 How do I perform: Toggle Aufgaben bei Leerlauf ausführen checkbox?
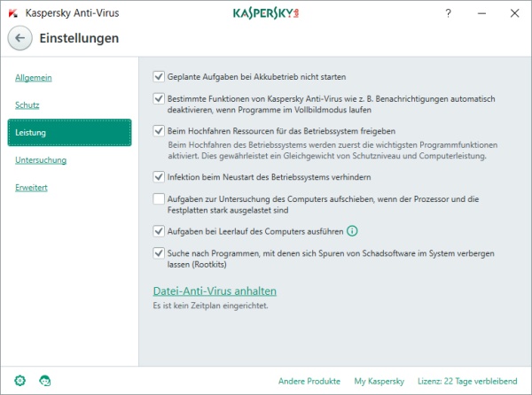159,231
